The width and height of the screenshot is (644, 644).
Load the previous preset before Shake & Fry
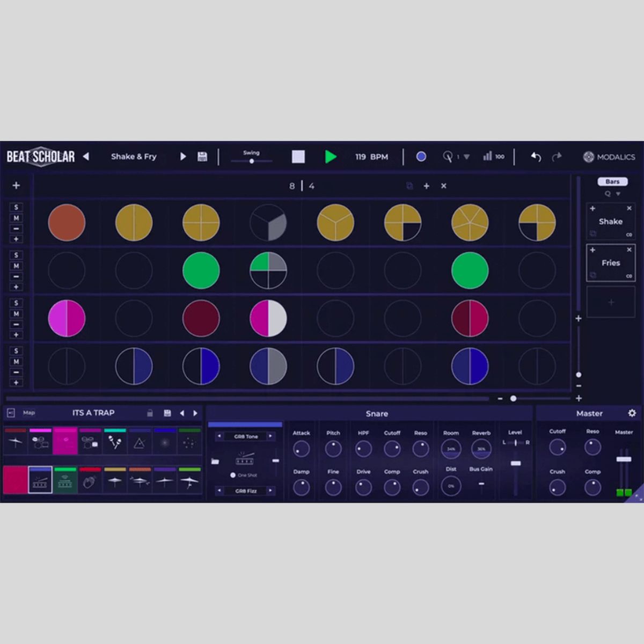86,156
